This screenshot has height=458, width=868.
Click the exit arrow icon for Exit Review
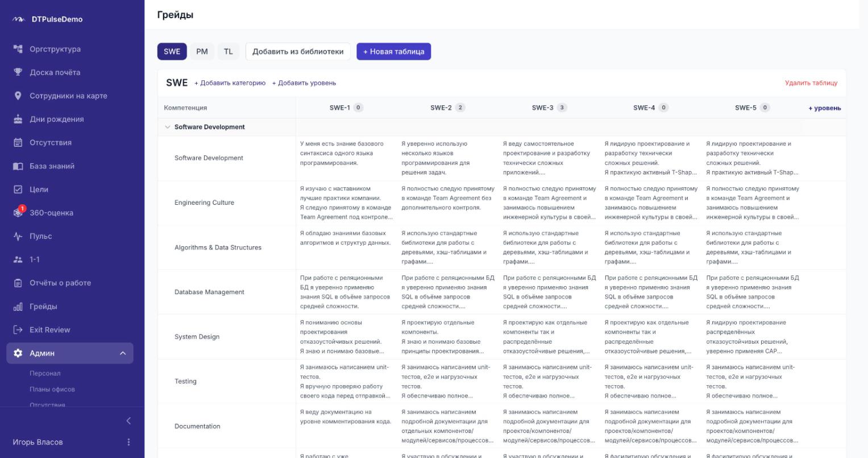[18, 330]
